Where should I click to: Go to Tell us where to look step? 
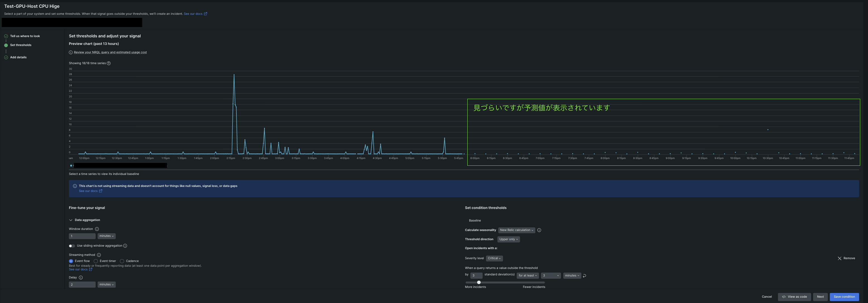tap(25, 36)
